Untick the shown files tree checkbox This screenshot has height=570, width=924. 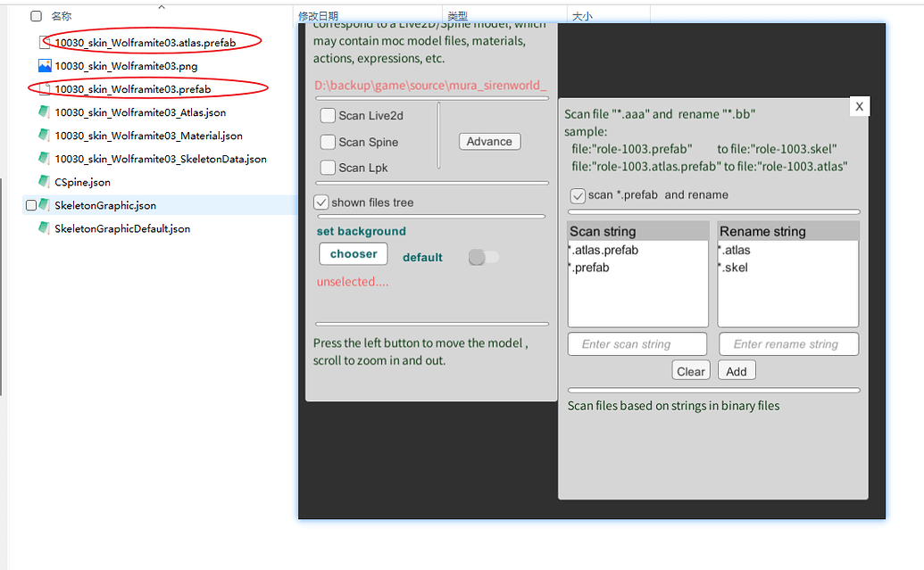coord(321,202)
